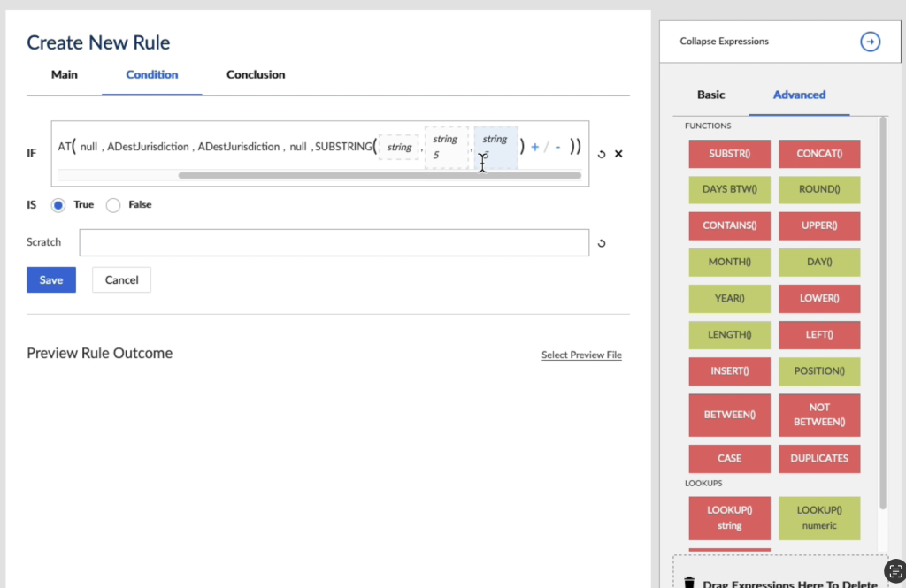The height and width of the screenshot is (588, 906).
Task: Click the screenshot capture icon at bottom right
Action: coord(894,569)
